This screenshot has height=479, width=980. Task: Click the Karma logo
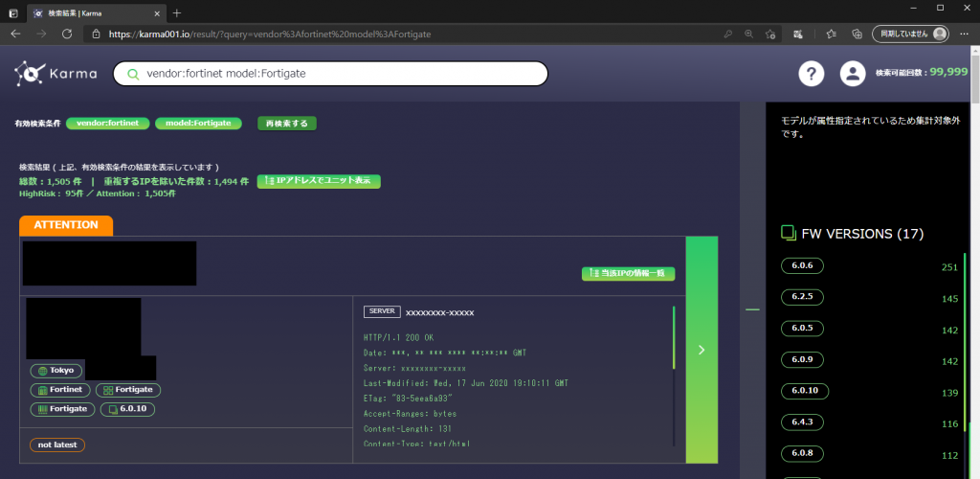coord(56,74)
